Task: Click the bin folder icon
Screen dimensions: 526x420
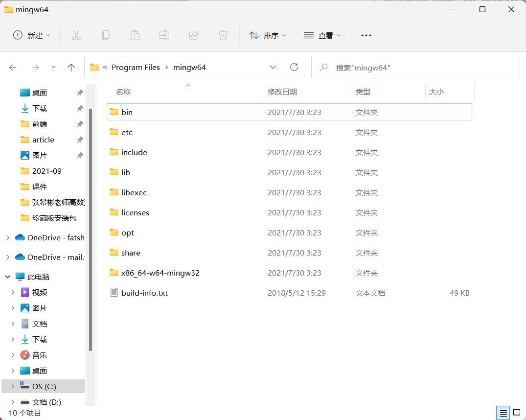Action: pyautogui.click(x=114, y=112)
